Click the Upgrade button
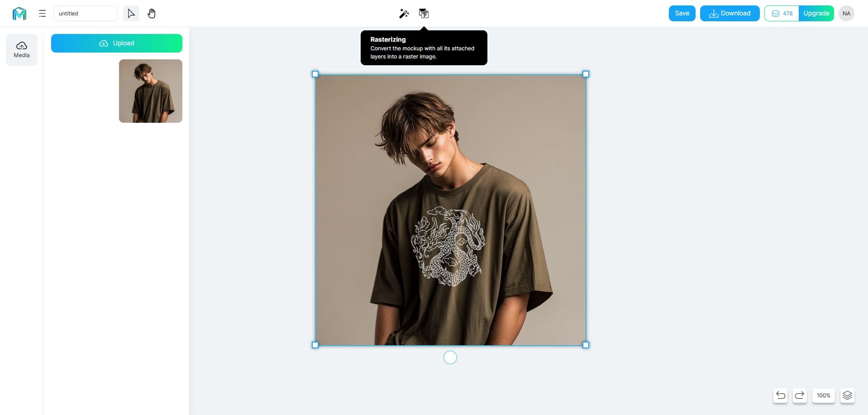 click(x=816, y=13)
